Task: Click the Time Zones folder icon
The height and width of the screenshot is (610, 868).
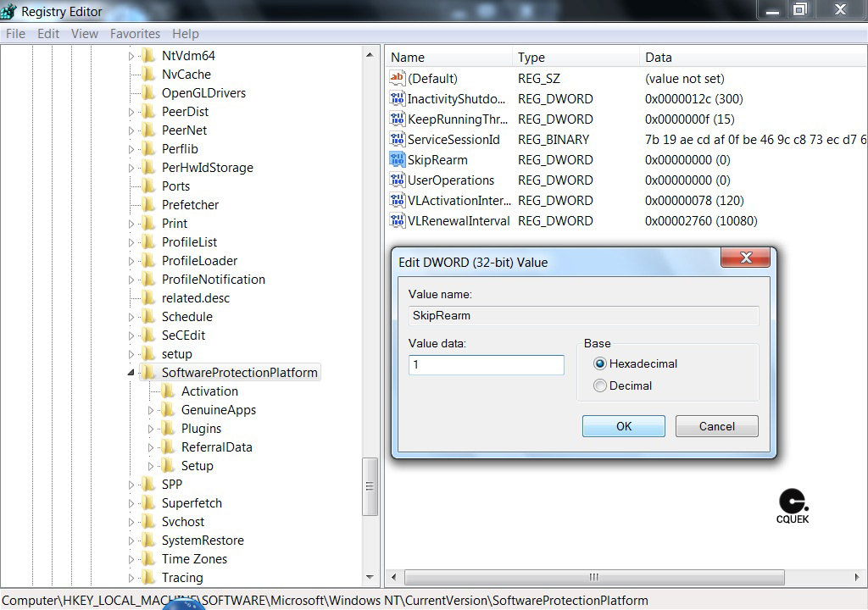Action: click(x=148, y=558)
